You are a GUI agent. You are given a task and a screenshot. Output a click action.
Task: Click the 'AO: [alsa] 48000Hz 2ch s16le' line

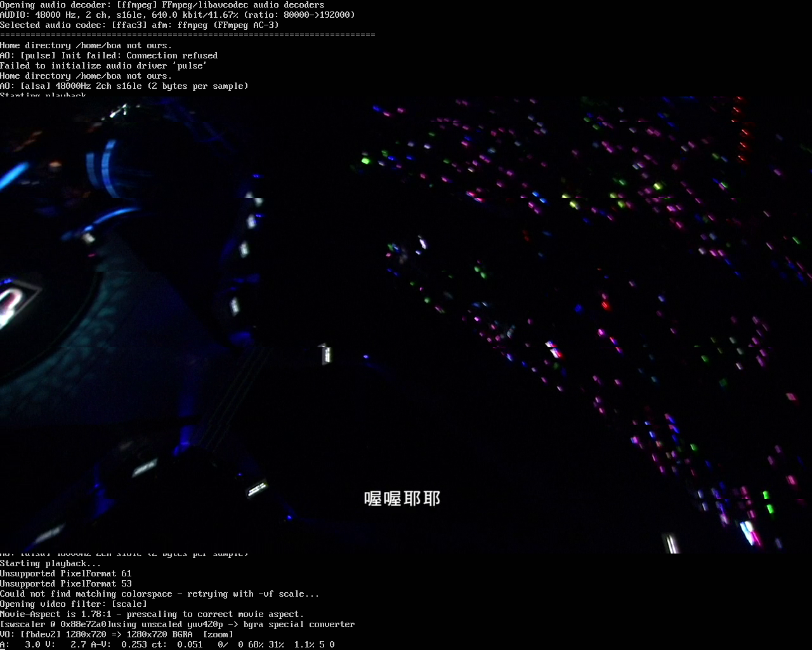(124, 86)
